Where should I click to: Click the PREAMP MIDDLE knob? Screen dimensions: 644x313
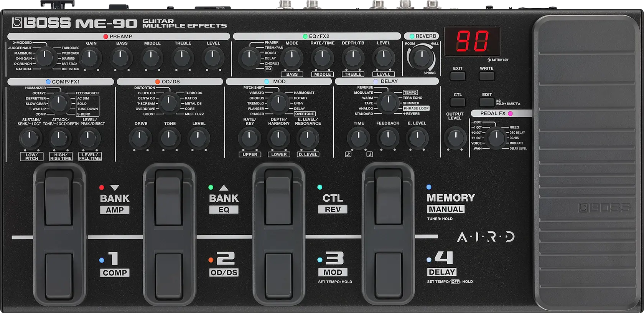(152, 58)
